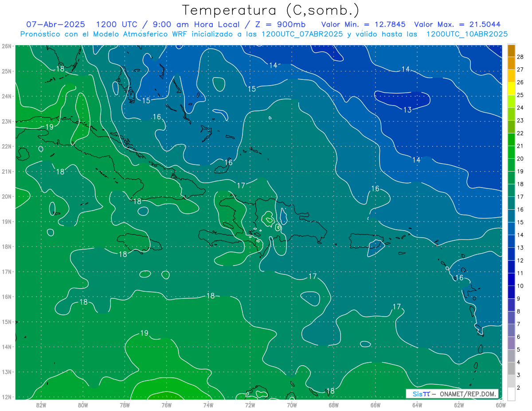Screen dimensions: 532x411
Task: Click the "76W" longitude axis label
Action: click(167, 405)
